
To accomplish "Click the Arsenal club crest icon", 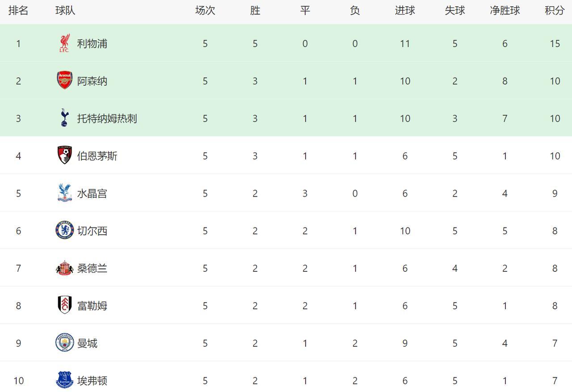I will click(65, 80).
